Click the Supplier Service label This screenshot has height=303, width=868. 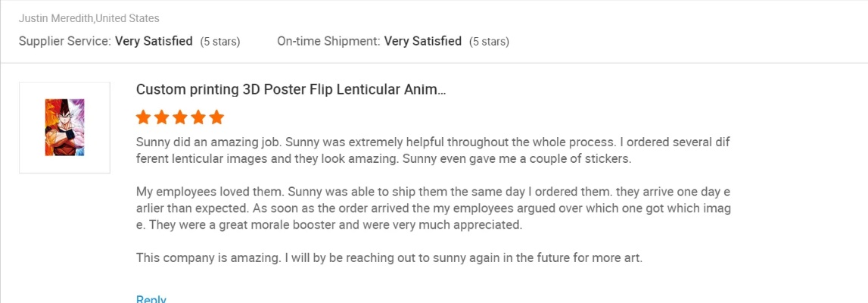coord(65,41)
